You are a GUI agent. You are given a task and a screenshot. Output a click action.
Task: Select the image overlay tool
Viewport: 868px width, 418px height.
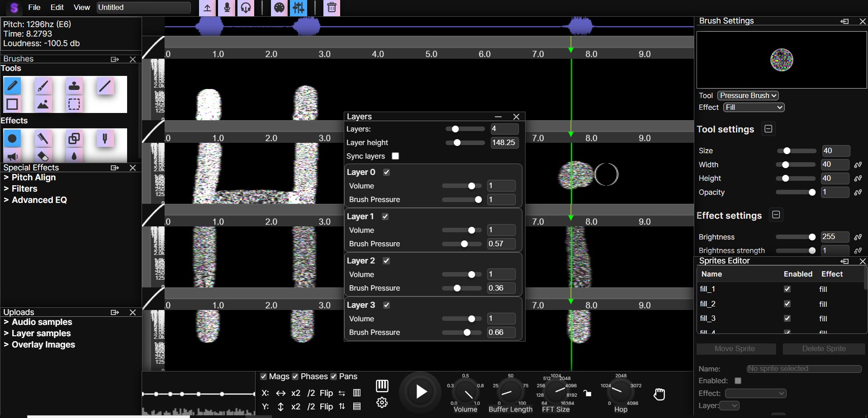click(x=43, y=104)
